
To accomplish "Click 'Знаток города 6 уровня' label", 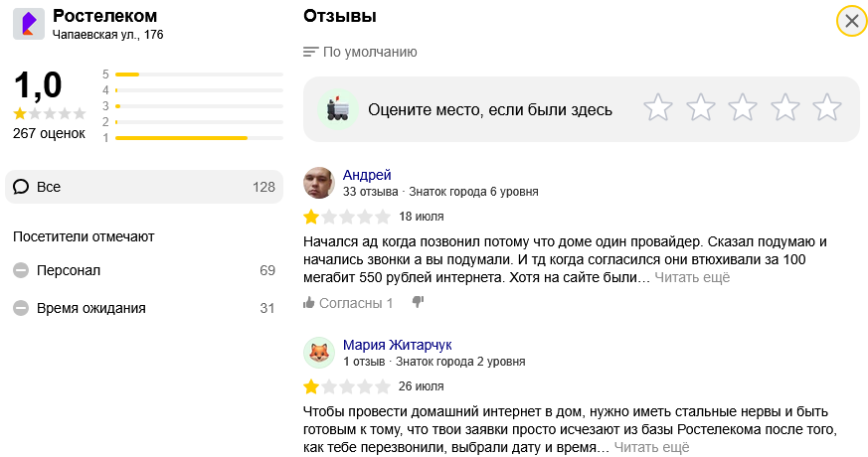I will [x=473, y=192].
